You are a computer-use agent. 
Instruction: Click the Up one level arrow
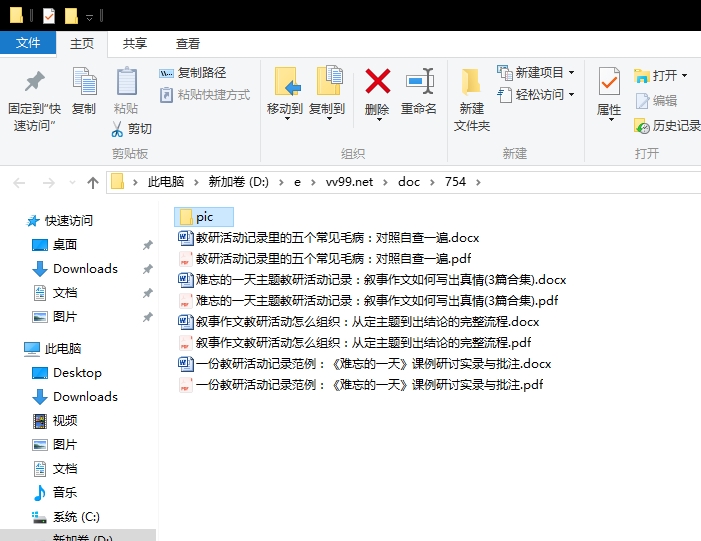(93, 182)
